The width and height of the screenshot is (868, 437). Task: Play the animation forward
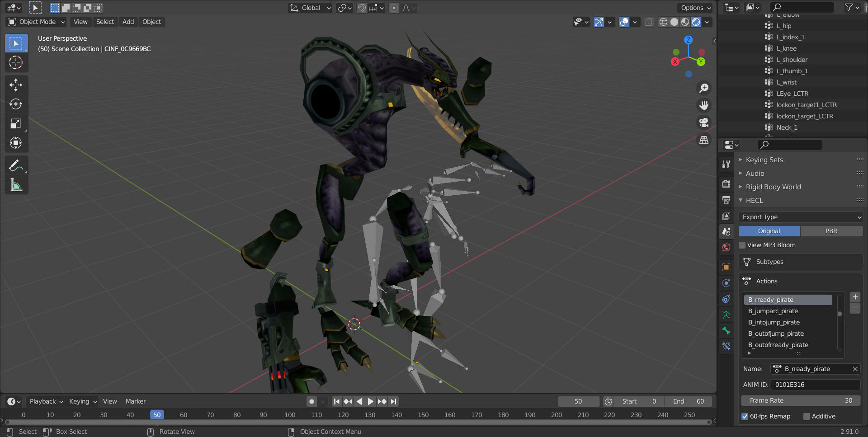click(x=370, y=401)
